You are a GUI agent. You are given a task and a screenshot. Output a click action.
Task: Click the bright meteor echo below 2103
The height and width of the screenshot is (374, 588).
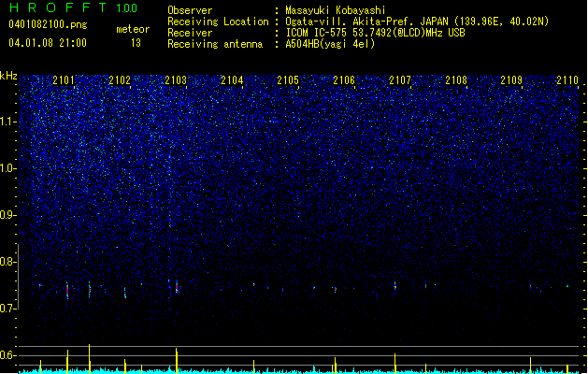[177, 287]
